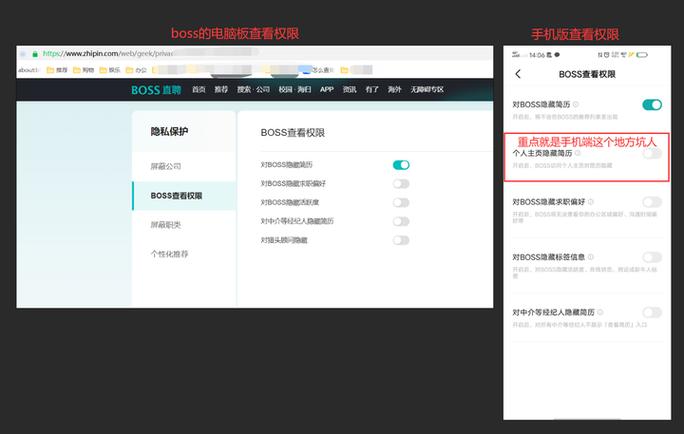The image size is (684, 434).
Task: Turn off mobile 对BOSS隐藏简历 switch
Action: (652, 105)
